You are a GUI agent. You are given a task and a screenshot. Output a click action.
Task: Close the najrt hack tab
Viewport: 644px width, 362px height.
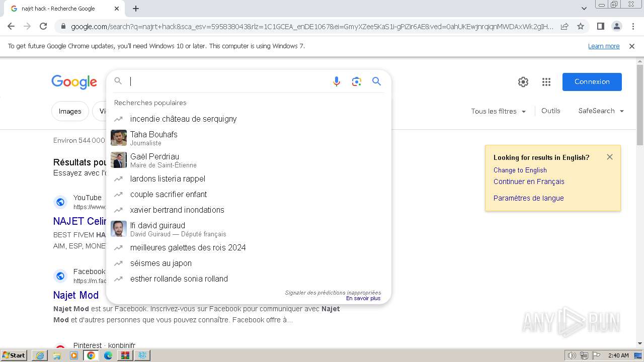click(x=117, y=9)
